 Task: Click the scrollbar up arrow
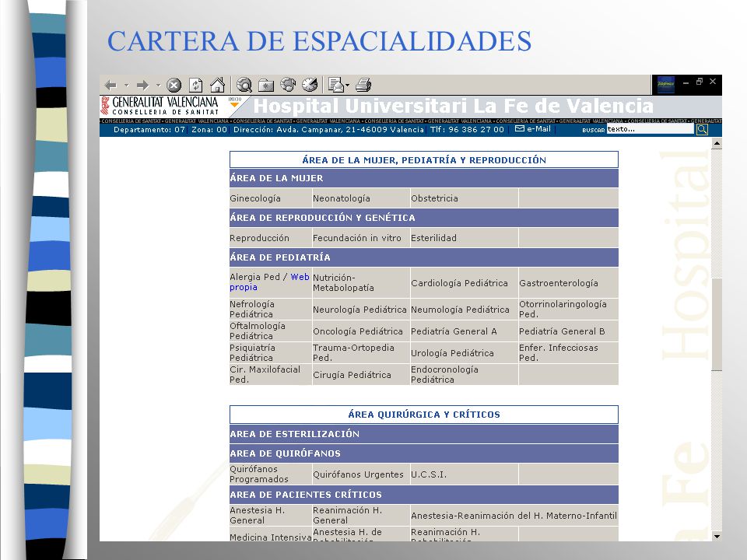click(x=717, y=143)
